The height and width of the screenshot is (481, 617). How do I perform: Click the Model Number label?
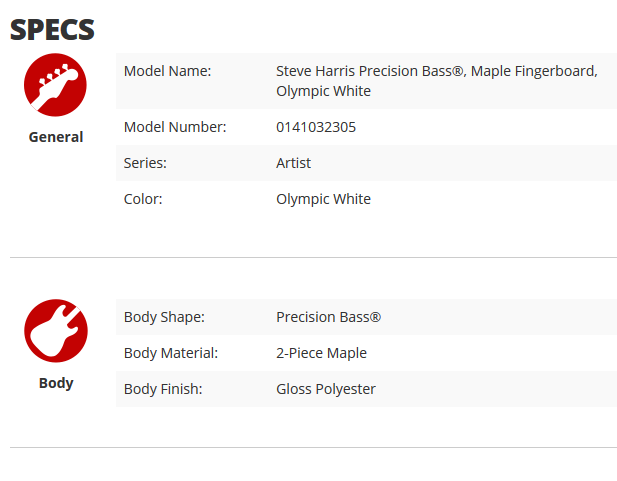pyautogui.click(x=175, y=127)
